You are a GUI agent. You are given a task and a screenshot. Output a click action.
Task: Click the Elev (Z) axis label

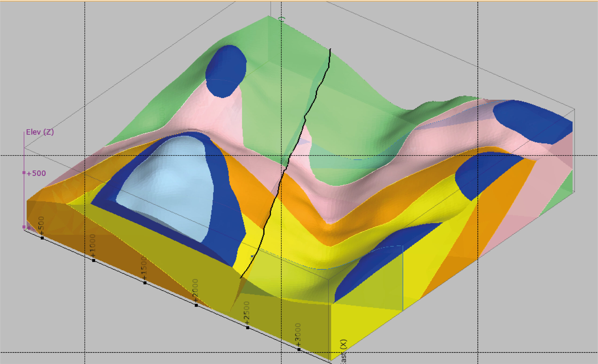click(x=40, y=132)
